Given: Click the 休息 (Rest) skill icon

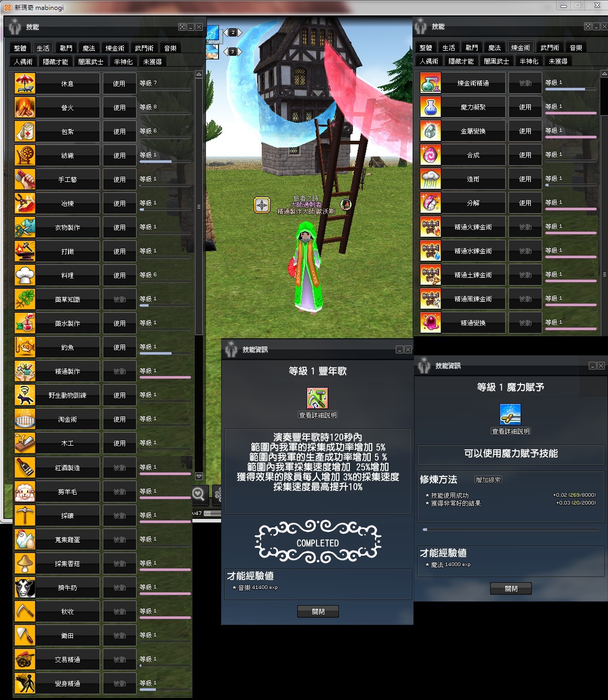Looking at the screenshot, I should [x=25, y=83].
